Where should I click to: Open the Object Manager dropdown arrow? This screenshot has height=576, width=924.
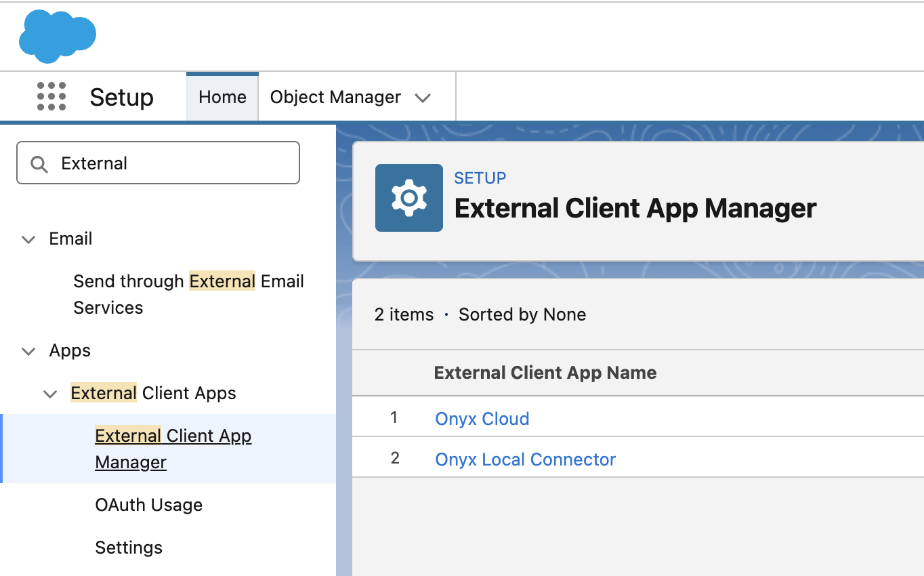pos(423,98)
